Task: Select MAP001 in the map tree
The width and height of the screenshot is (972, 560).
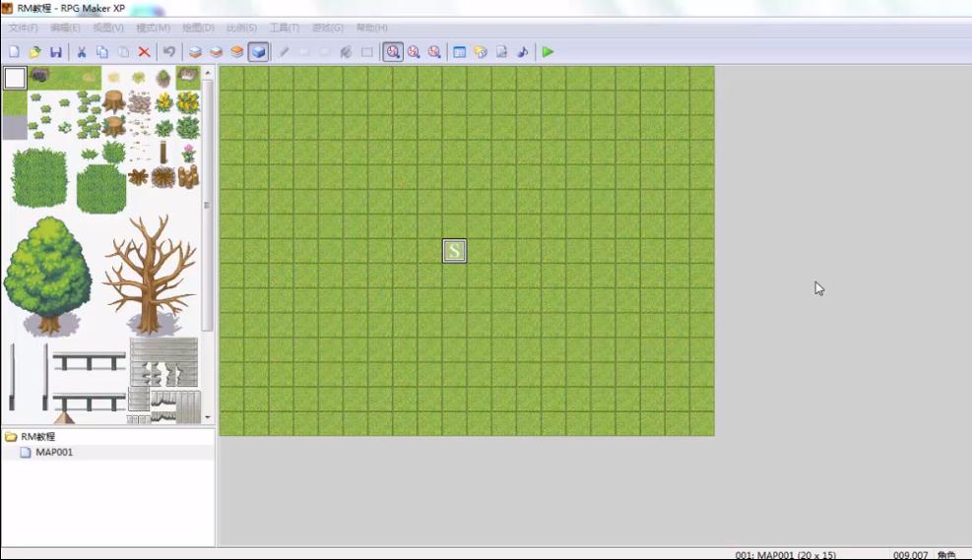Action: (54, 452)
